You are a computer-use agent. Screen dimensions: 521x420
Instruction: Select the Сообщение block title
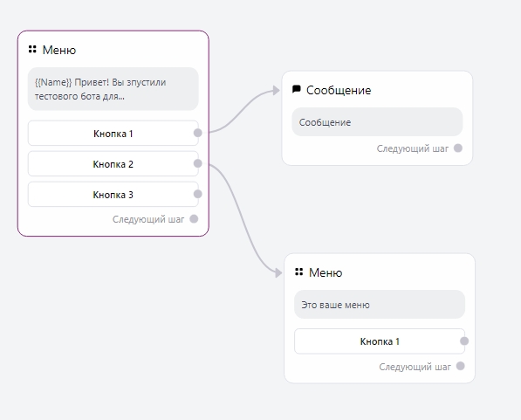(x=339, y=90)
